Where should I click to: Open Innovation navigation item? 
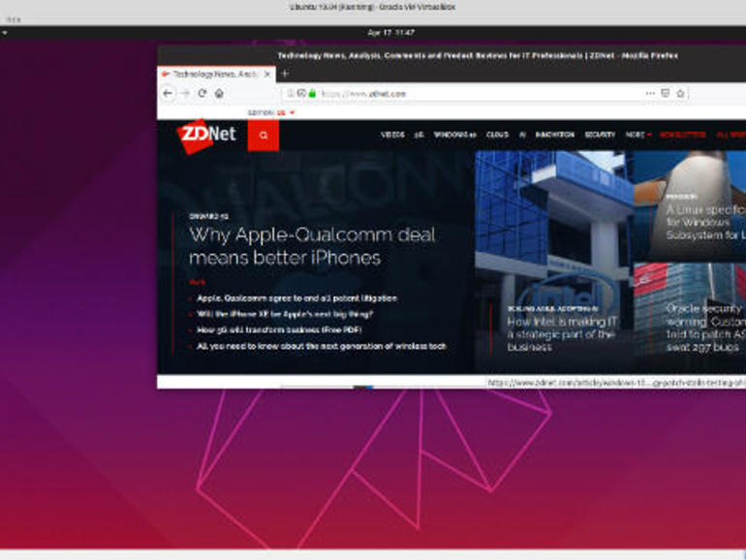coord(555,135)
